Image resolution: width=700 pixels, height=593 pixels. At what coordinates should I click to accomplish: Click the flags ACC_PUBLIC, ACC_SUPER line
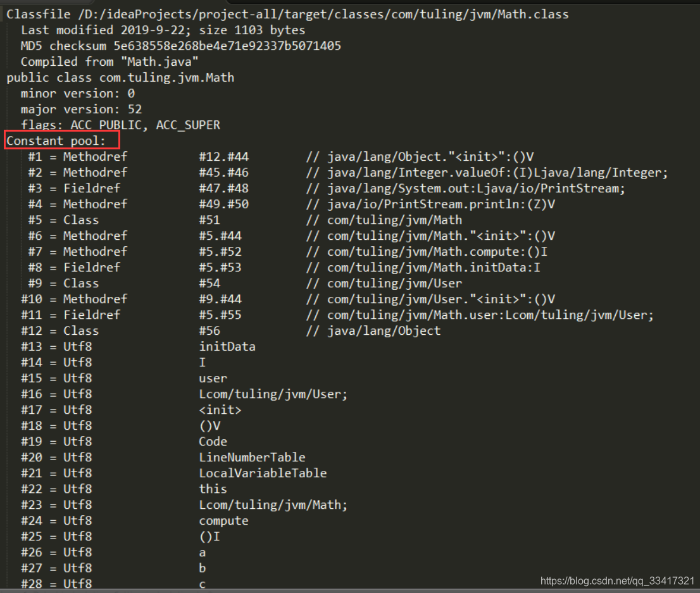120,125
